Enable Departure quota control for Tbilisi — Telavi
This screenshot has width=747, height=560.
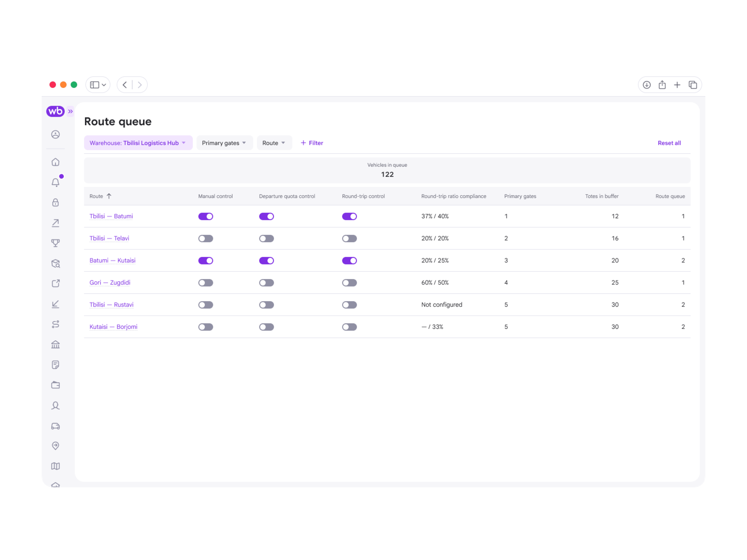266,239
